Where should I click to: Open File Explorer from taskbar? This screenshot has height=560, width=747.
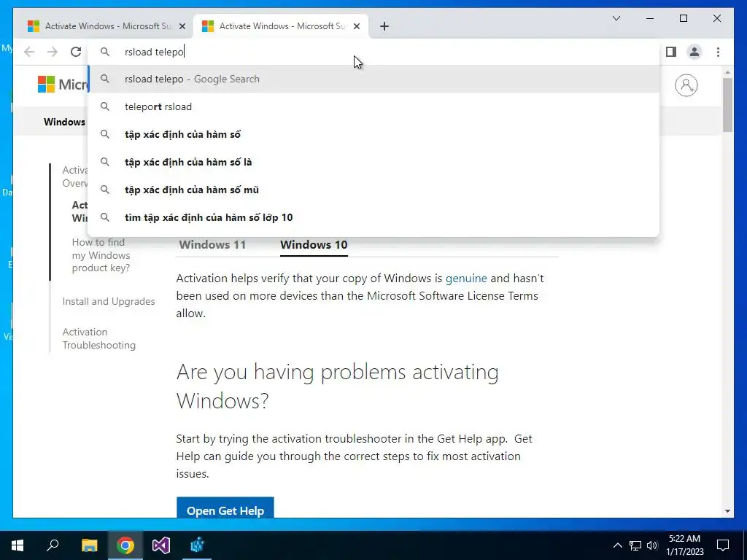(89, 545)
